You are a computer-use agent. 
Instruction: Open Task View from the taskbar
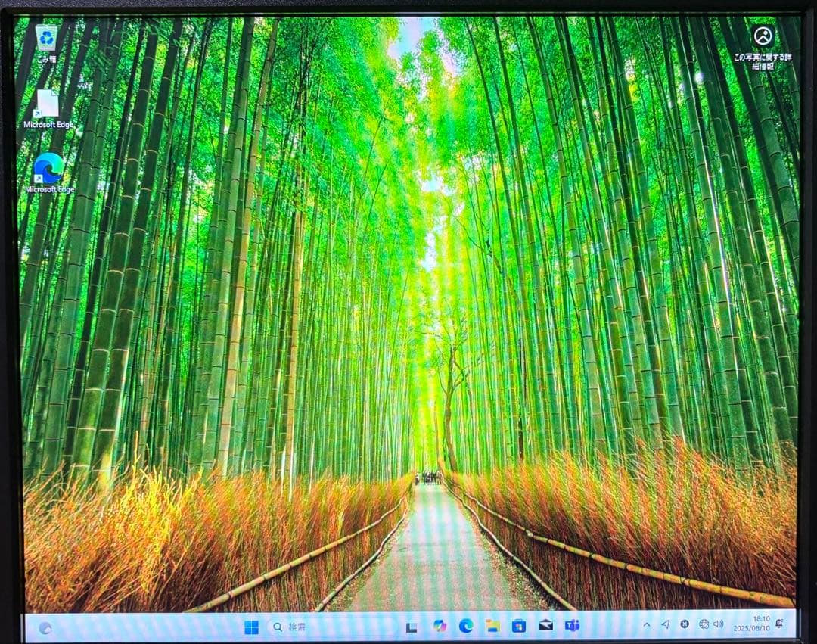[x=412, y=627]
